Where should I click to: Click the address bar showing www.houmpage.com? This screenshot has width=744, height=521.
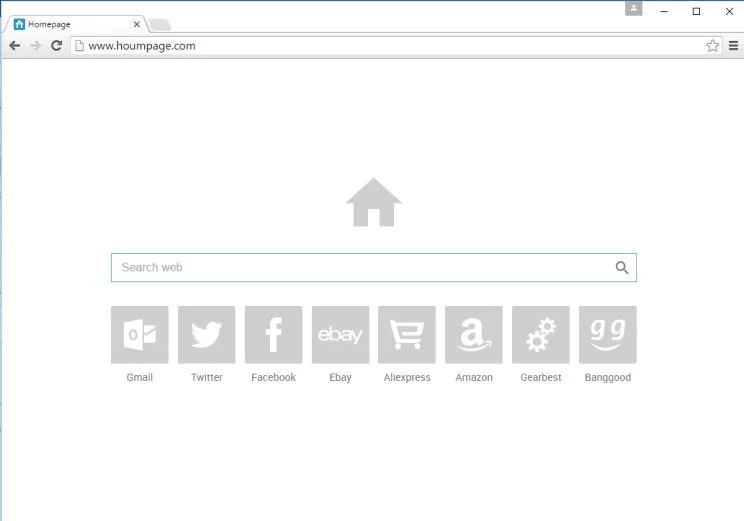[396, 46]
